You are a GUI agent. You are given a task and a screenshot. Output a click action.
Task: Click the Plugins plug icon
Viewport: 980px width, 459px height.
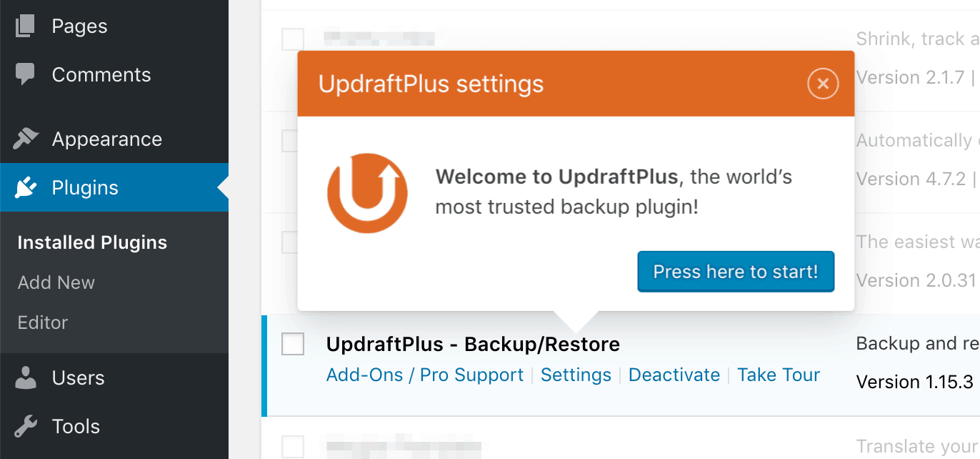pos(25,187)
